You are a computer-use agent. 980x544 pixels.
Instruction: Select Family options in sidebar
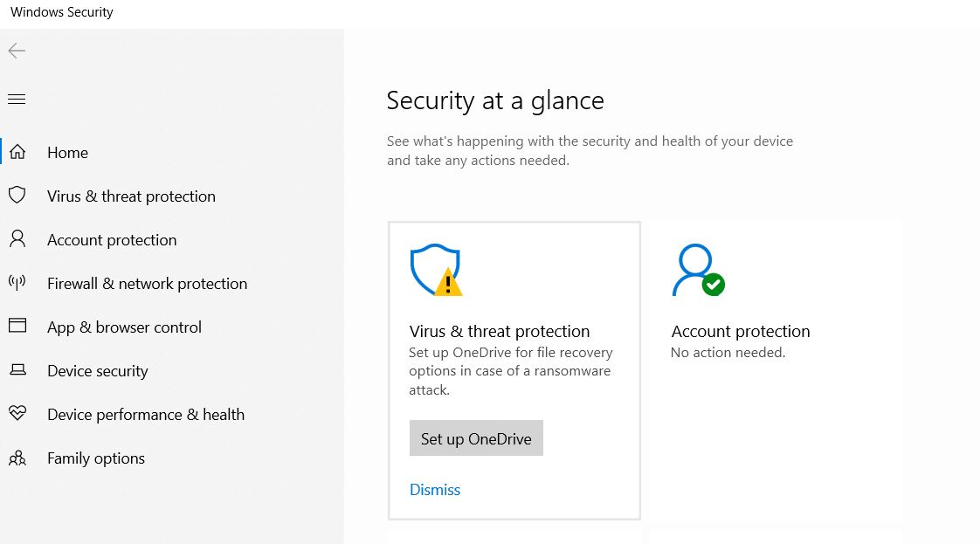tap(95, 458)
